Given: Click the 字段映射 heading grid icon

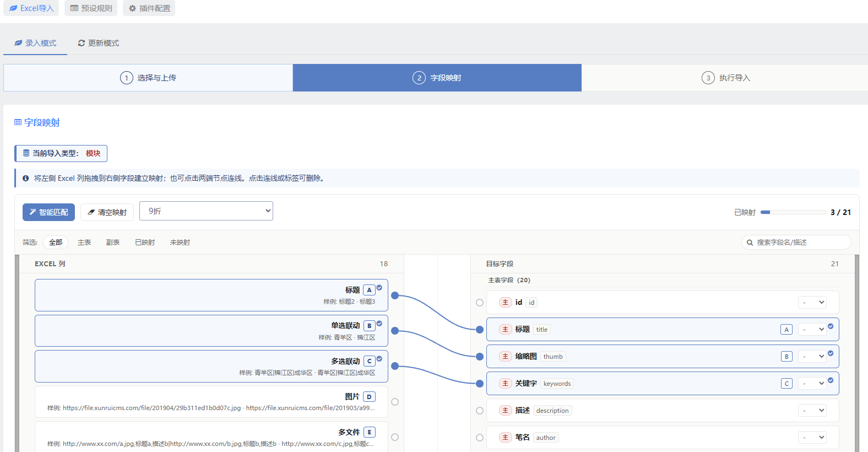Looking at the screenshot, I should 18,122.
